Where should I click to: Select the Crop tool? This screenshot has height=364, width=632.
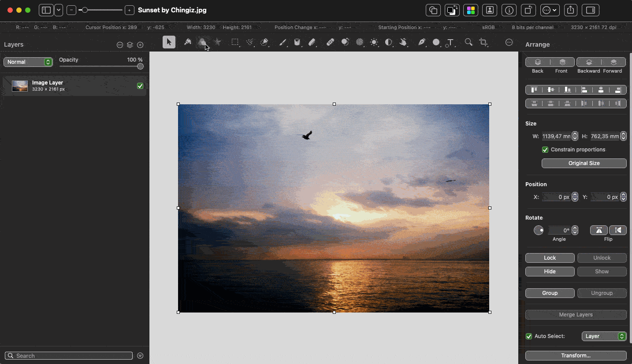(483, 42)
